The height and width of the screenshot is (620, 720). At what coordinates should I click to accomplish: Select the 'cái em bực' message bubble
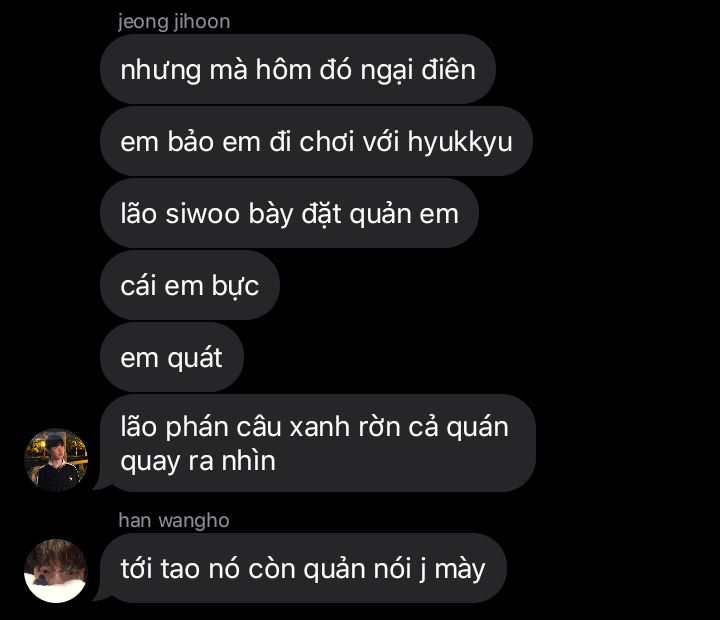[190, 285]
